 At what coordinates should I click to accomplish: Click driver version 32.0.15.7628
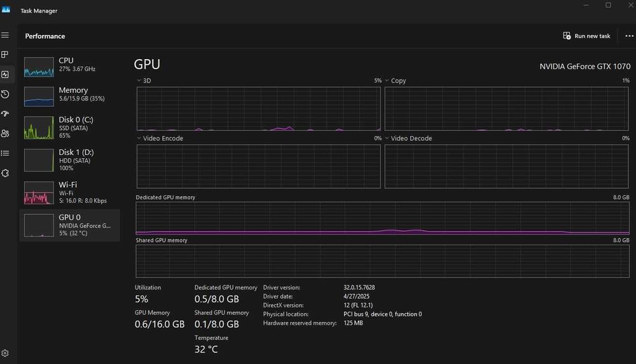359,287
